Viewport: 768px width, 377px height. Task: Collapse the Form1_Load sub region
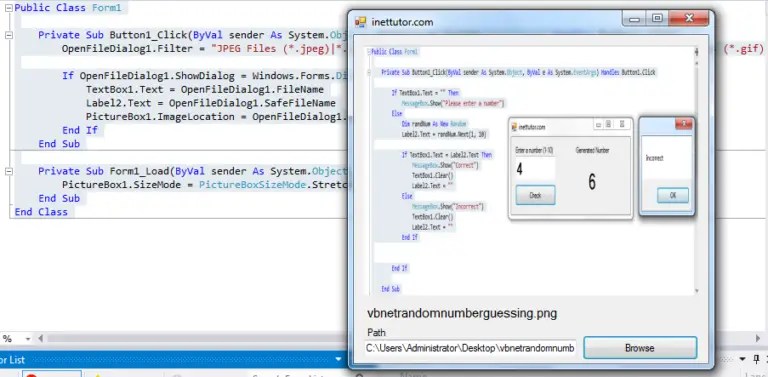(x=8, y=171)
